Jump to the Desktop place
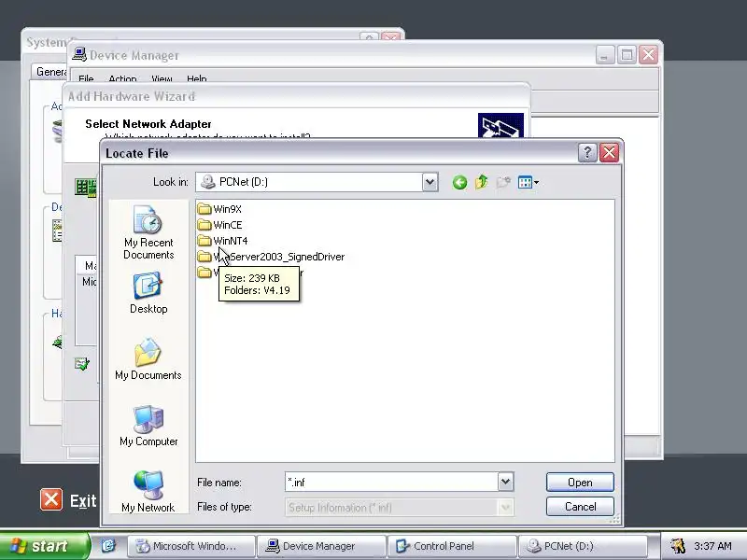 148,293
